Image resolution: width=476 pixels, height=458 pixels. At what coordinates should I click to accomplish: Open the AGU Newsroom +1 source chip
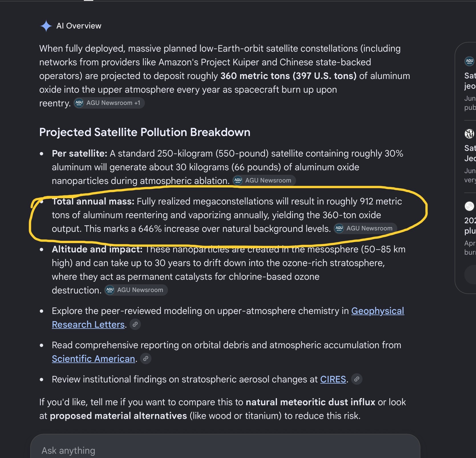(x=109, y=103)
